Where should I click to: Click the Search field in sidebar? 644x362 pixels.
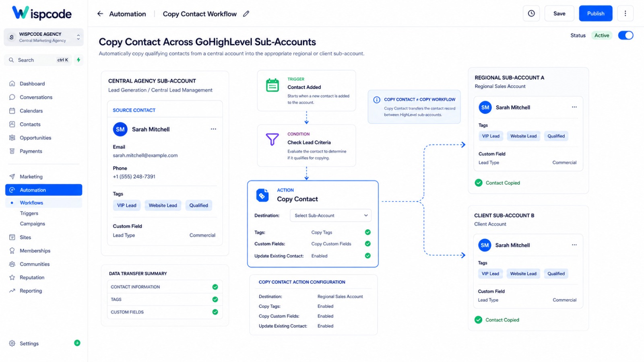click(x=38, y=60)
